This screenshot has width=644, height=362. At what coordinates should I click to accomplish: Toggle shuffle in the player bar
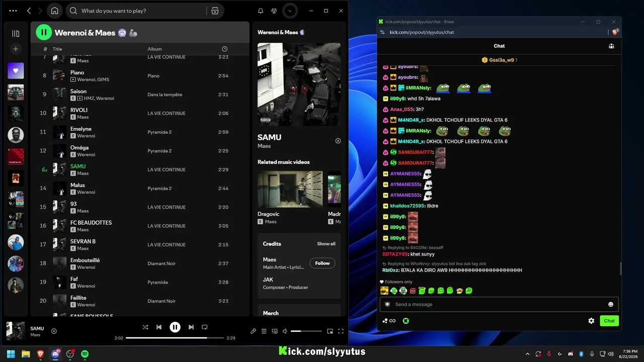pos(145,327)
